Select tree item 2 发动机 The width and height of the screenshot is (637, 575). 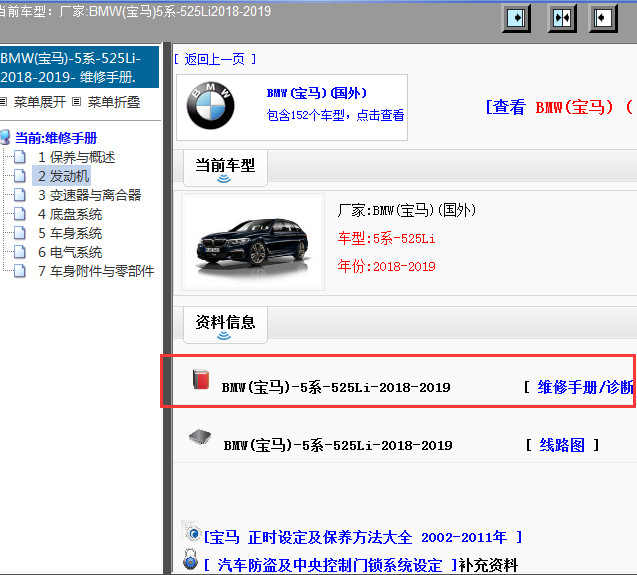pyautogui.click(x=63, y=176)
